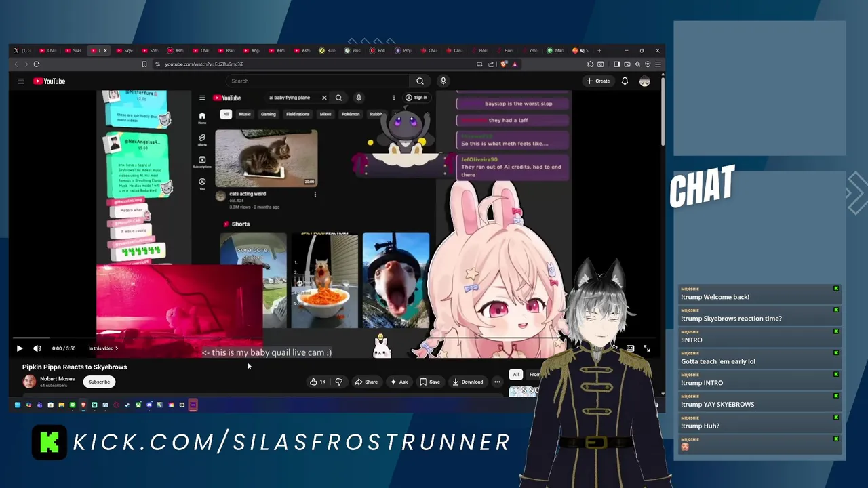
Task: Switch to the Silas tab
Action: coord(73,50)
